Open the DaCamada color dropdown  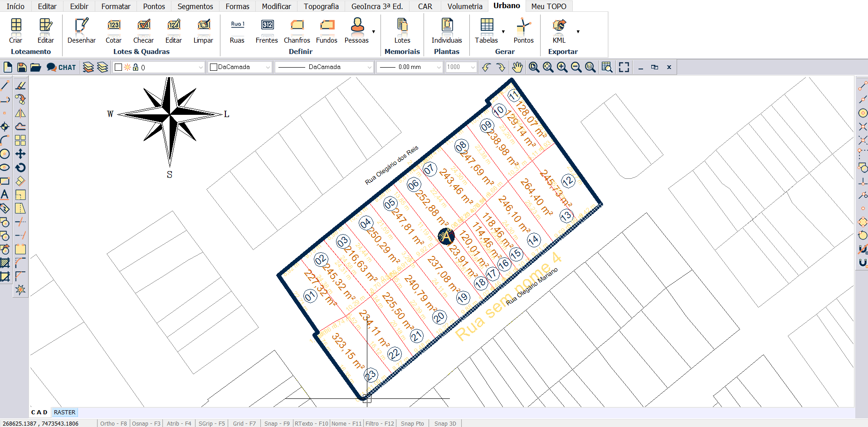268,67
